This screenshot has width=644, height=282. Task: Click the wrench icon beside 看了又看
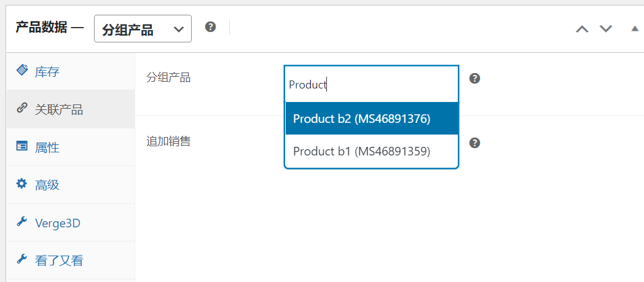[x=22, y=259]
